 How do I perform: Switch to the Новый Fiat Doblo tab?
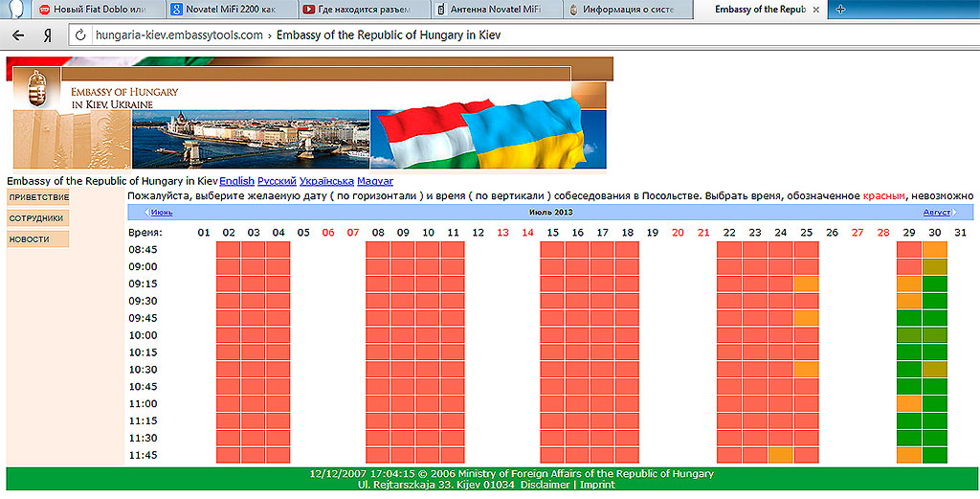[x=91, y=10]
